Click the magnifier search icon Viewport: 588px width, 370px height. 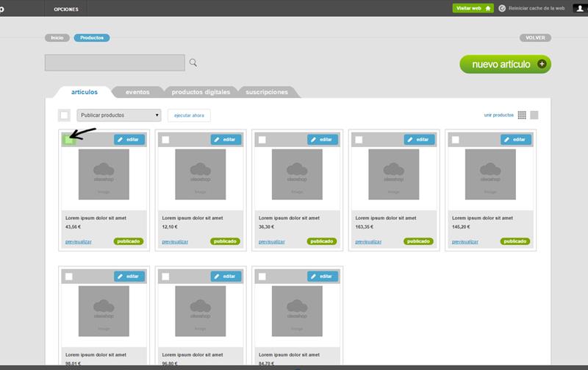(x=193, y=63)
